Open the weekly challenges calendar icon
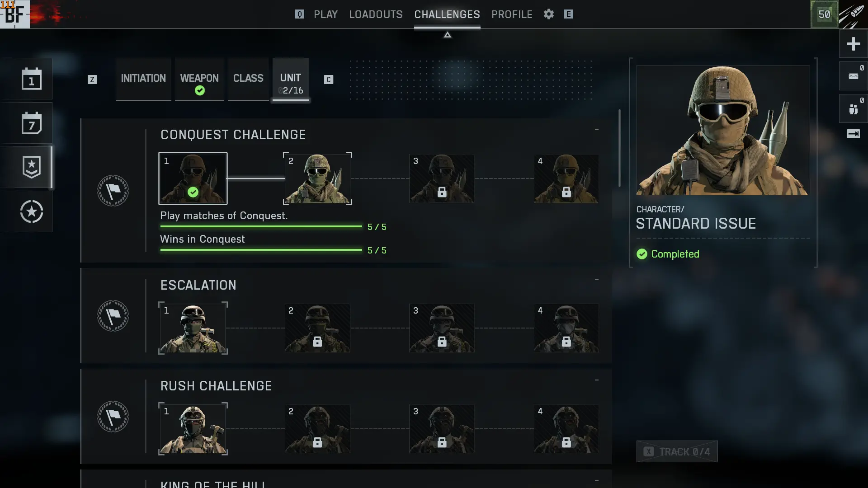 pos(31,123)
